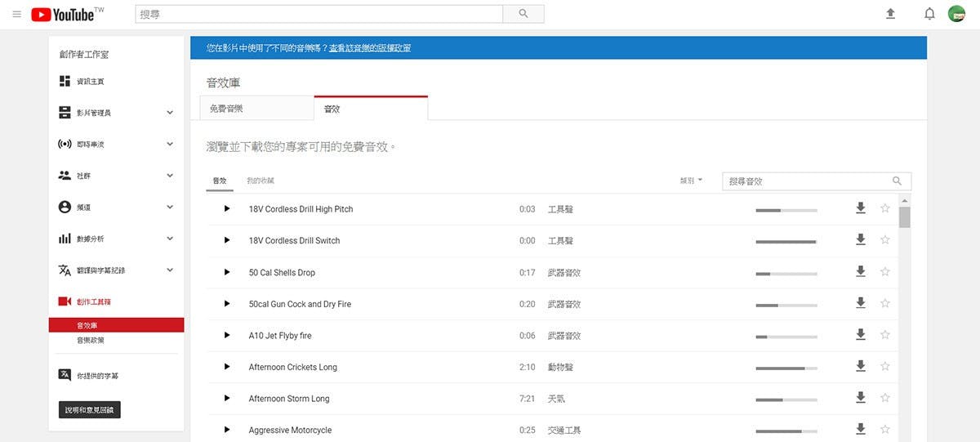Click the 搜尋音效 search field

[807, 181]
